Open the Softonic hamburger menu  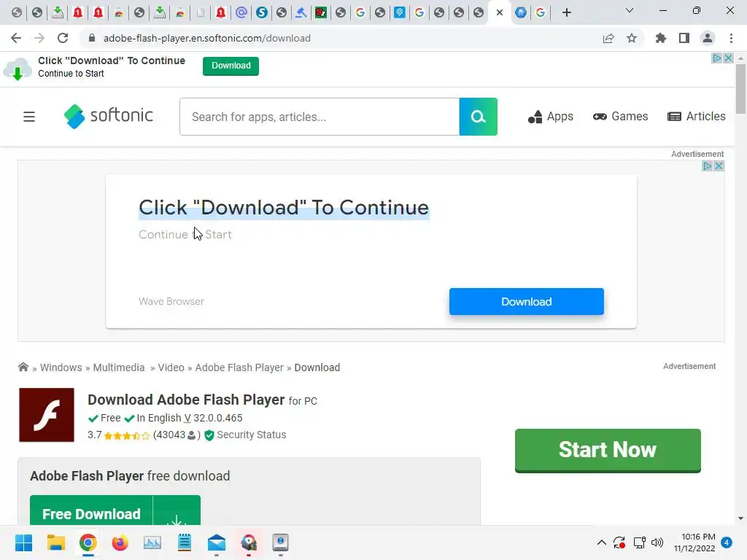click(29, 117)
